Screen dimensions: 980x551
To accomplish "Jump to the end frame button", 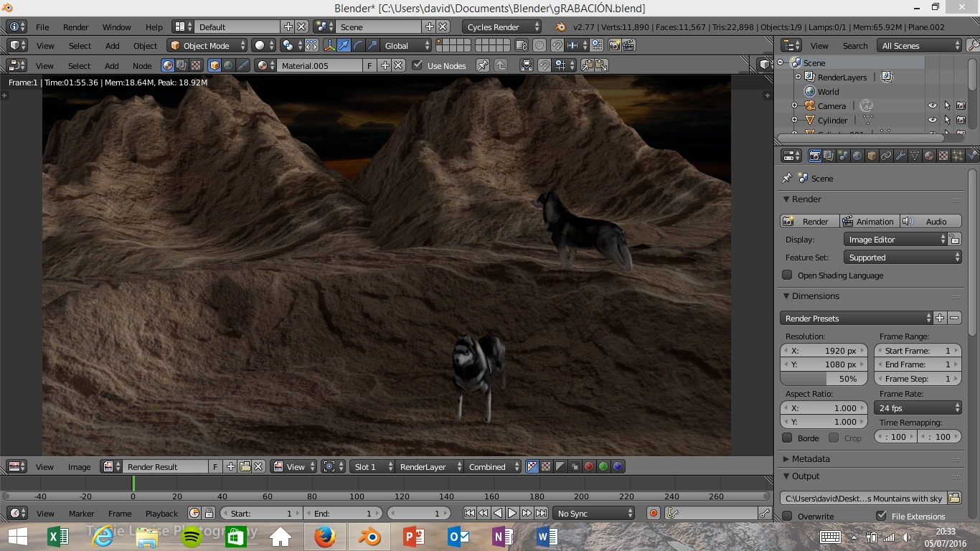I will click(x=542, y=513).
